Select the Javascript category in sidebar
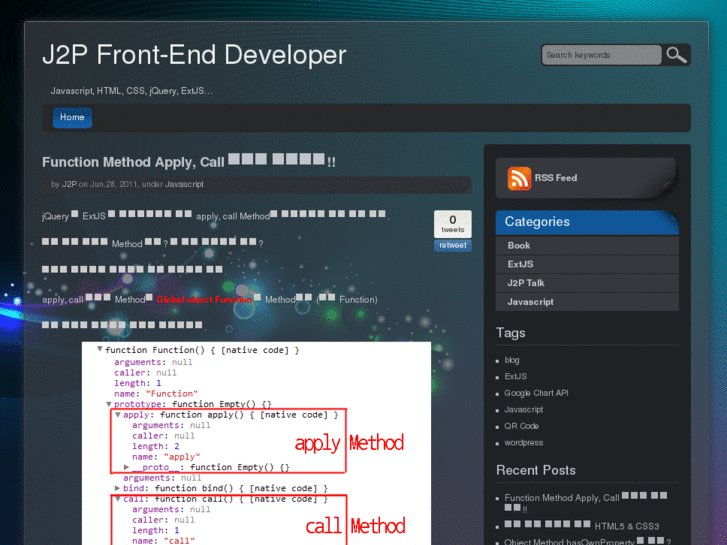Screen dimensions: 727x545 tap(530, 302)
